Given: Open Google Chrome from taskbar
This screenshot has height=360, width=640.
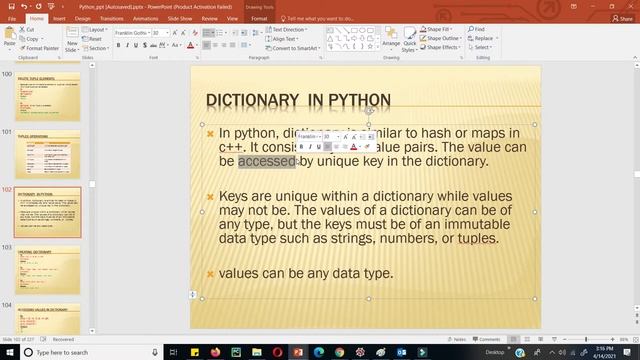Looking at the screenshot, I should 339,352.
